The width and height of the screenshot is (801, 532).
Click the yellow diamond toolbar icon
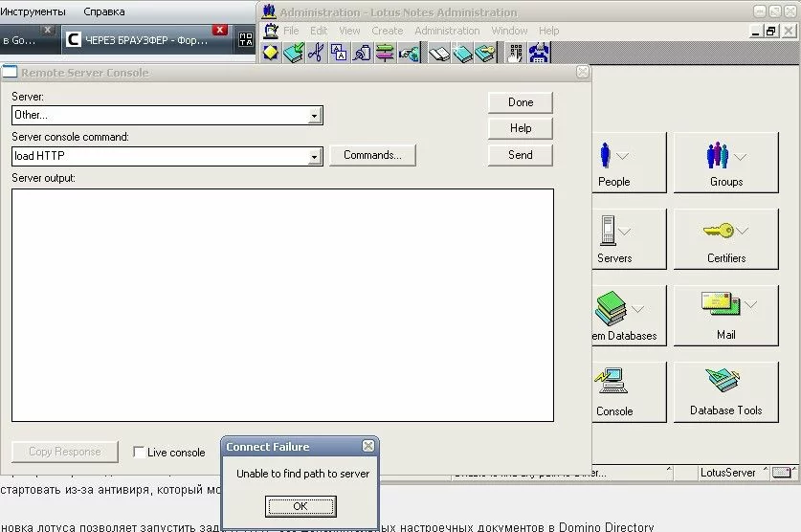point(271,53)
